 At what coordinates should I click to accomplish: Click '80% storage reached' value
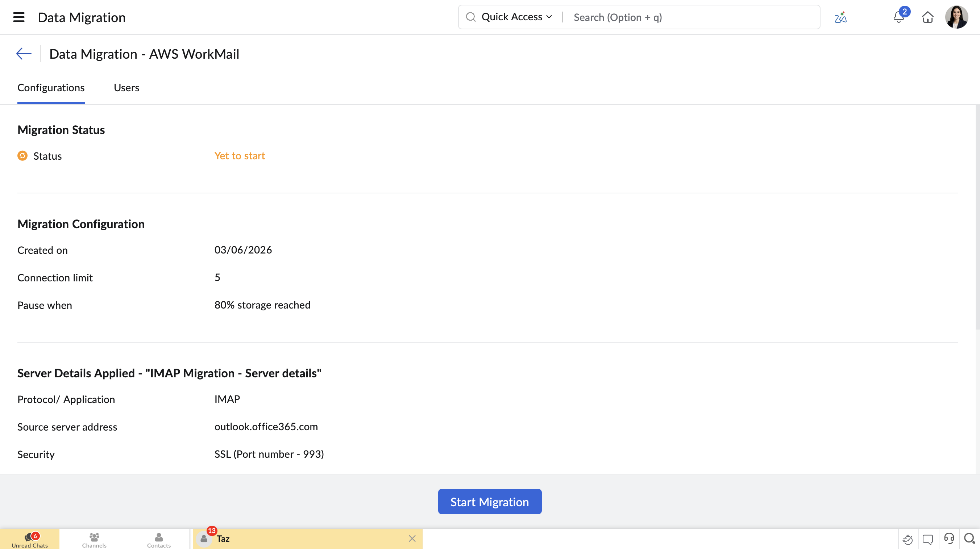point(262,305)
